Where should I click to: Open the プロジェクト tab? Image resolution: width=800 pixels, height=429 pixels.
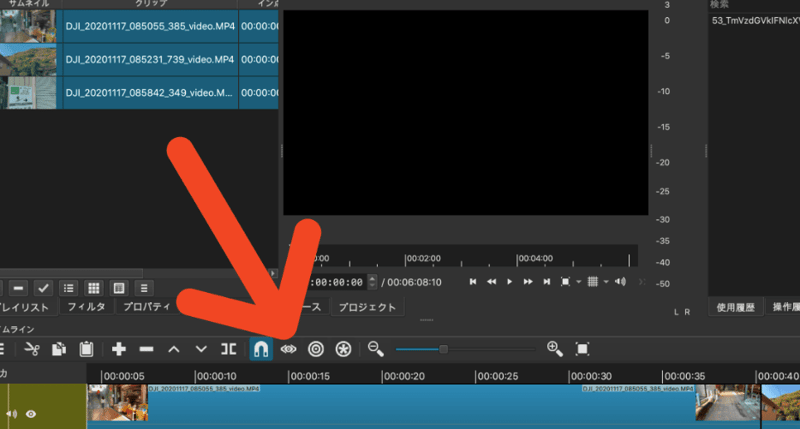point(367,307)
